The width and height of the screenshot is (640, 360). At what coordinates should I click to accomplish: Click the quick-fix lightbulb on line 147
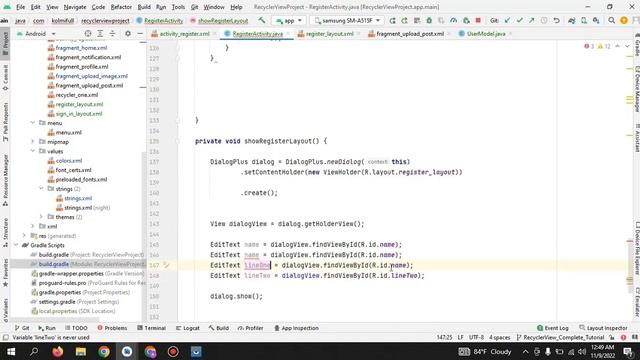(x=166, y=265)
